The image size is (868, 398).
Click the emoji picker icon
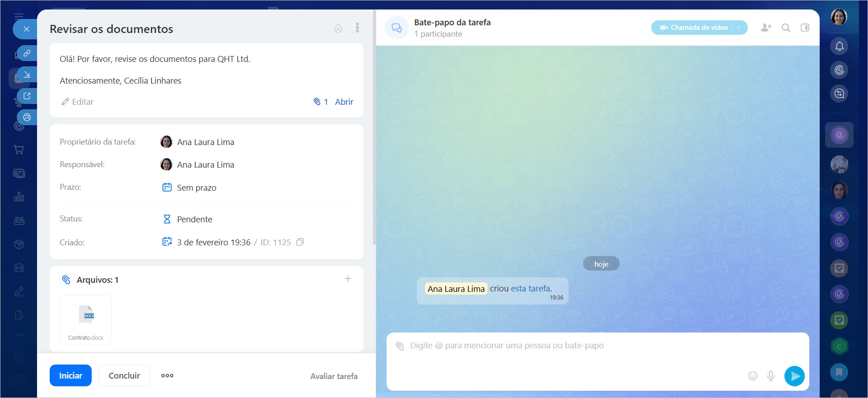[752, 376]
